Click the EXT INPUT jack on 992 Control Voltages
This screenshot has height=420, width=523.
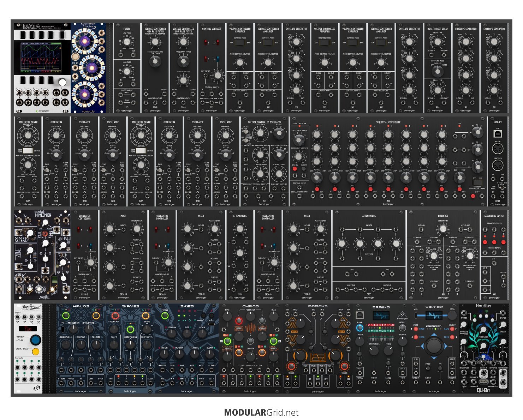pyautogui.click(x=206, y=76)
